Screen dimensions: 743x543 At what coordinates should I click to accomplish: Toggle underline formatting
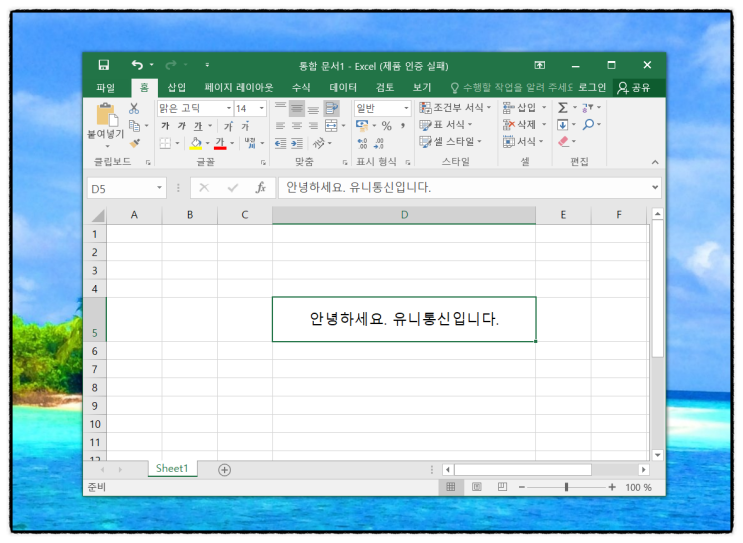198,126
